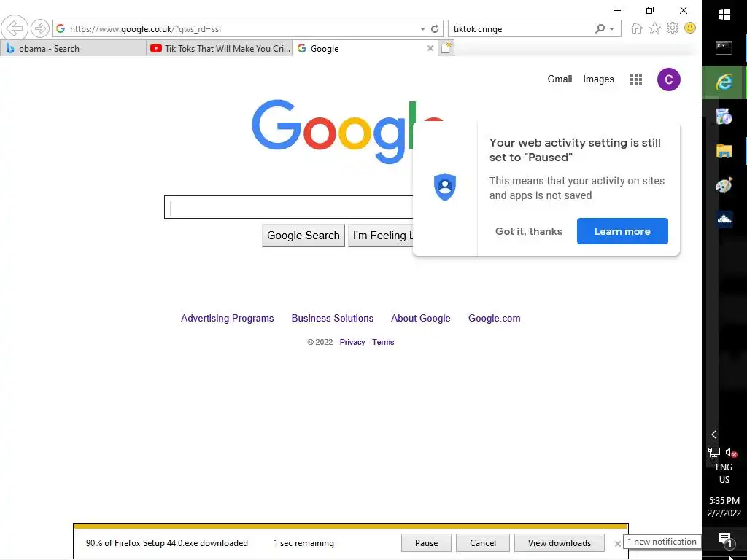Image resolution: width=747 pixels, height=560 pixels.
Task: Click the browser forward arrow button
Action: 40,28
